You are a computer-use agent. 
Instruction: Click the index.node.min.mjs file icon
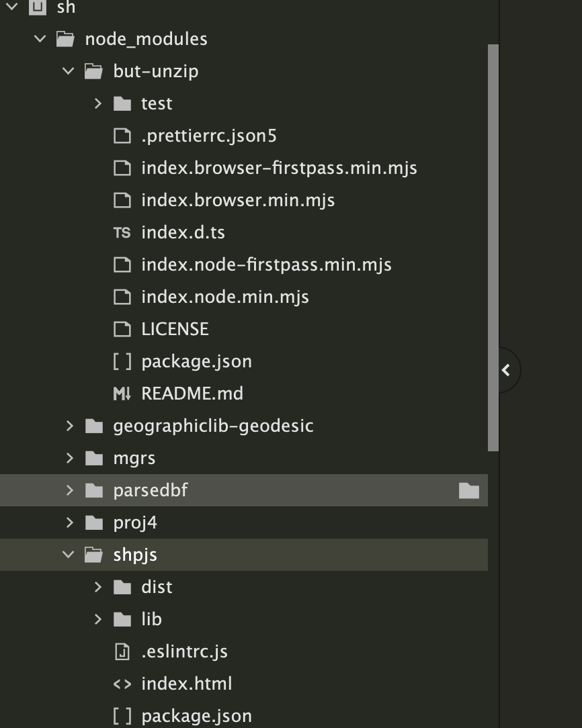point(122,297)
